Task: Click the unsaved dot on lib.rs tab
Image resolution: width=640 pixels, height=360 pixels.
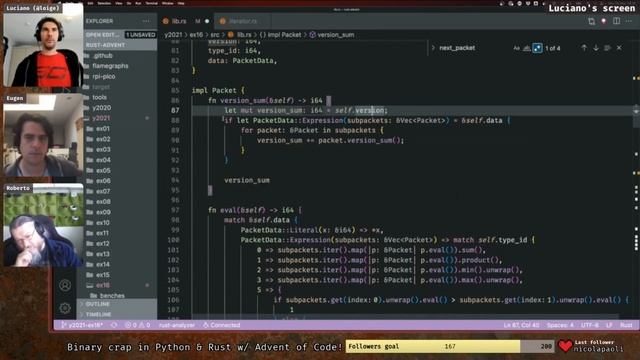Action: [207, 21]
